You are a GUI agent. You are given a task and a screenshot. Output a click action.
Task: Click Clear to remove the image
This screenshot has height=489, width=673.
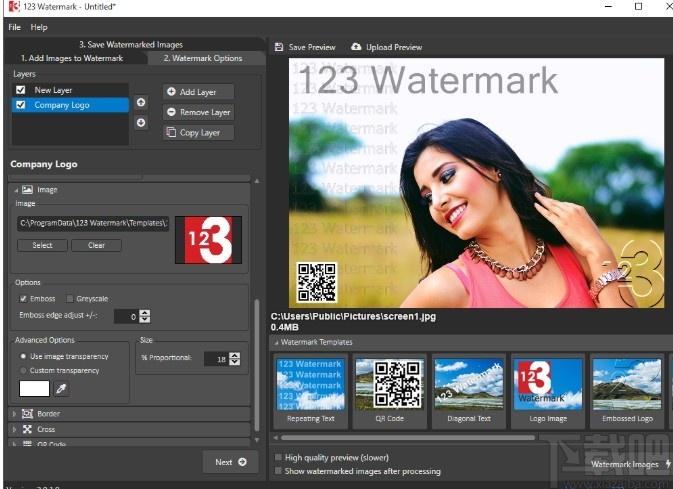pos(97,245)
